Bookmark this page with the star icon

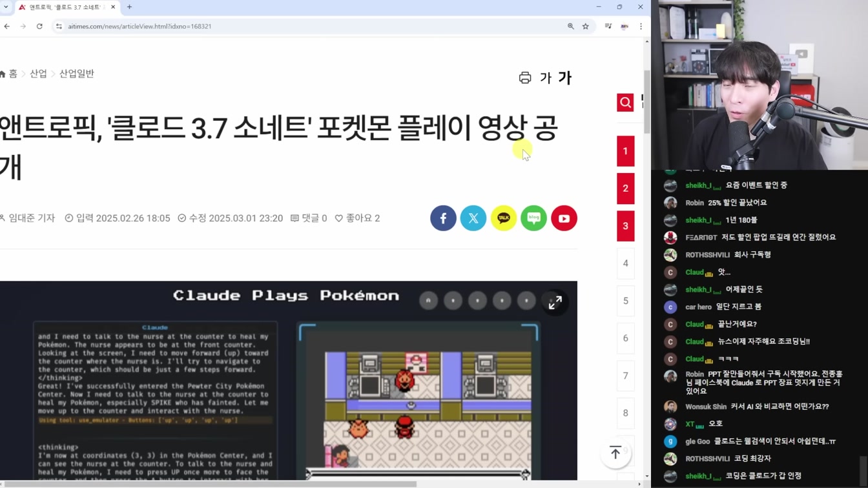click(x=586, y=26)
